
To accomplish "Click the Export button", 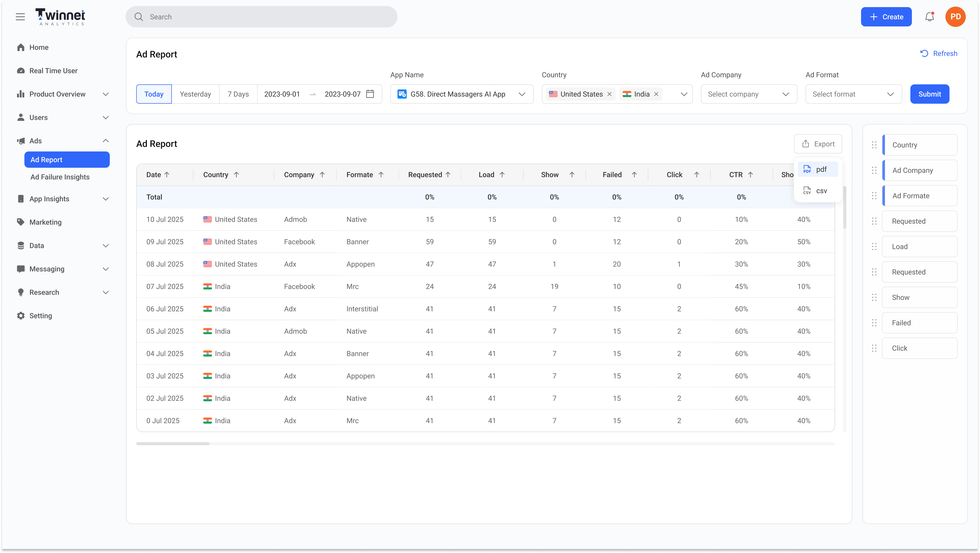I will point(818,144).
